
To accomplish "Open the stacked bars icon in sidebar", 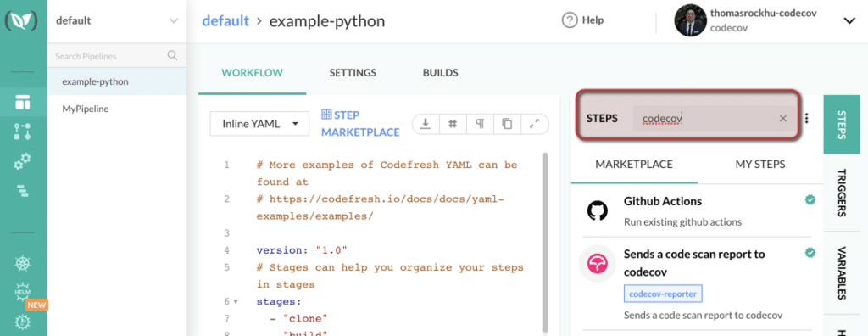I will [x=23, y=191].
